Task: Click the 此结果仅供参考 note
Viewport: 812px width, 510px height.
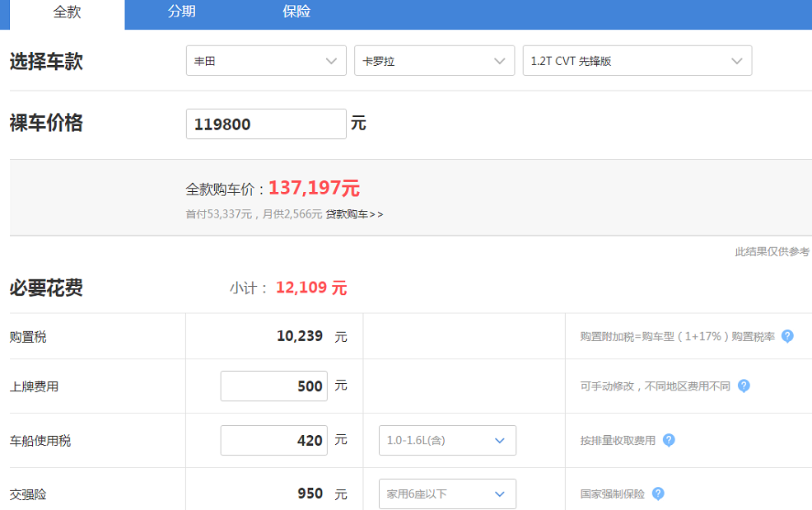Action: (772, 252)
